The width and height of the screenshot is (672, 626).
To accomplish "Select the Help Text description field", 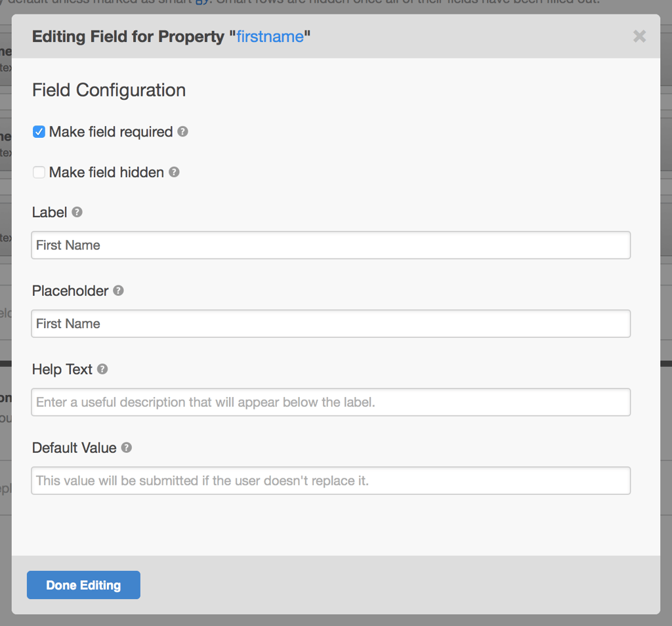I will 331,402.
